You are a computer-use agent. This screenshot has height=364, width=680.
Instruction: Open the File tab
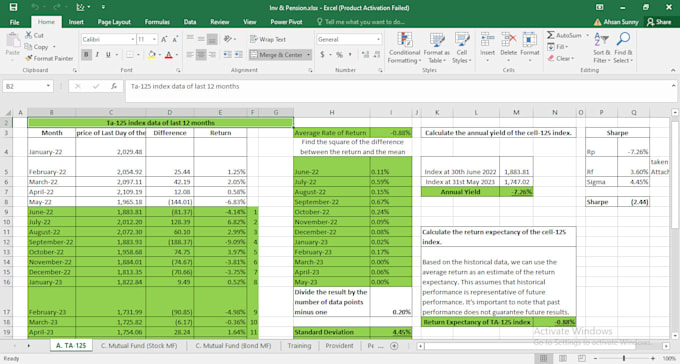tap(14, 22)
